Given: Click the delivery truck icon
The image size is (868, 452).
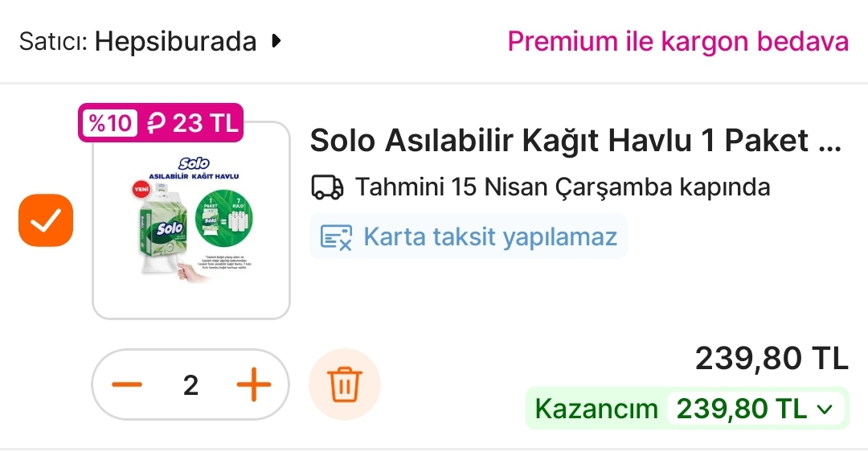Looking at the screenshot, I should pos(328,187).
